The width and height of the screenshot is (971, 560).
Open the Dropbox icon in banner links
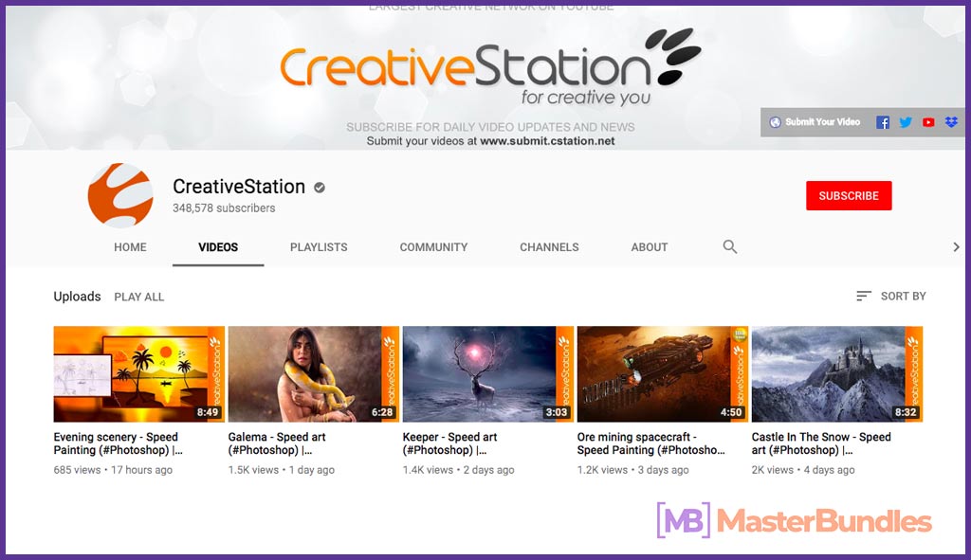point(951,122)
